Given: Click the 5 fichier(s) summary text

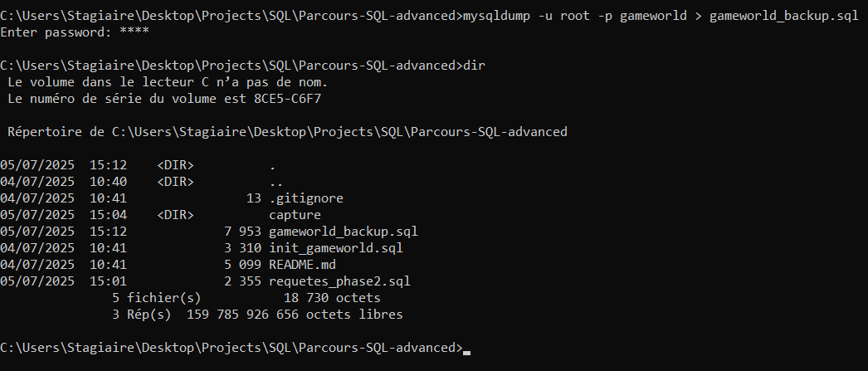Looking at the screenshot, I should [157, 298].
